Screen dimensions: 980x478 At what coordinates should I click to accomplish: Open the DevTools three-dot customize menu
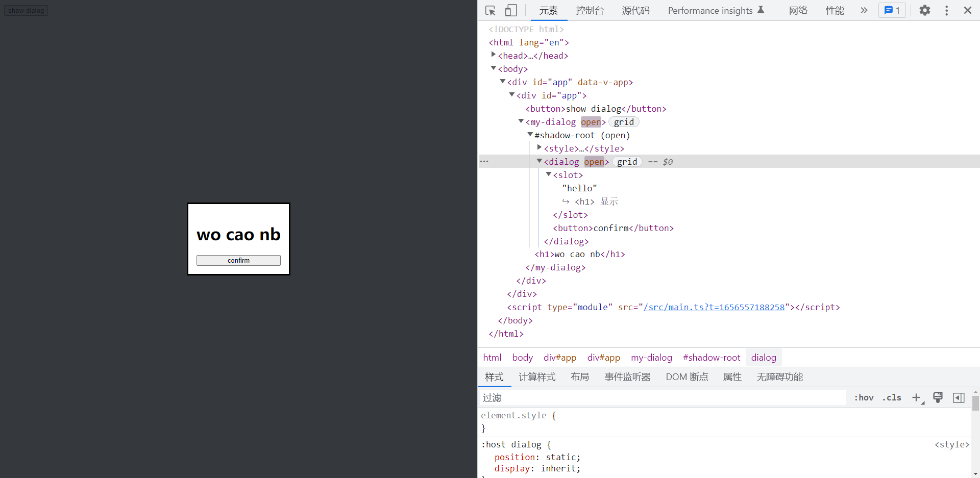[x=946, y=11]
